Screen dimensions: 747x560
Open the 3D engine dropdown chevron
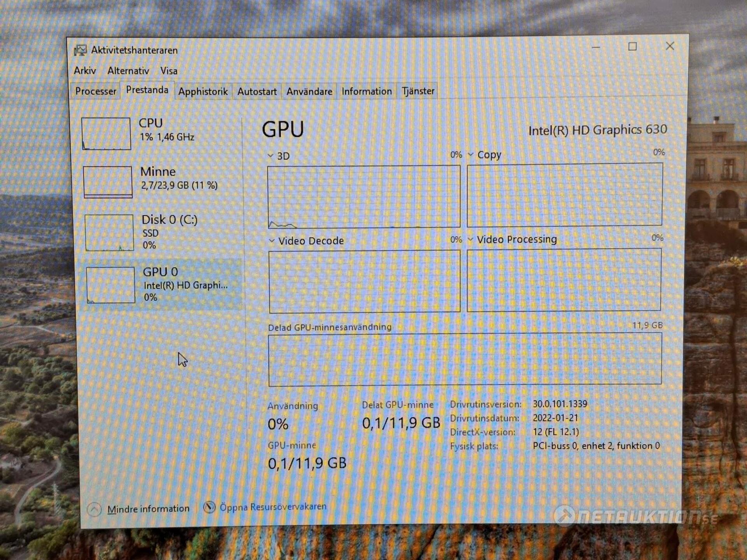(270, 156)
